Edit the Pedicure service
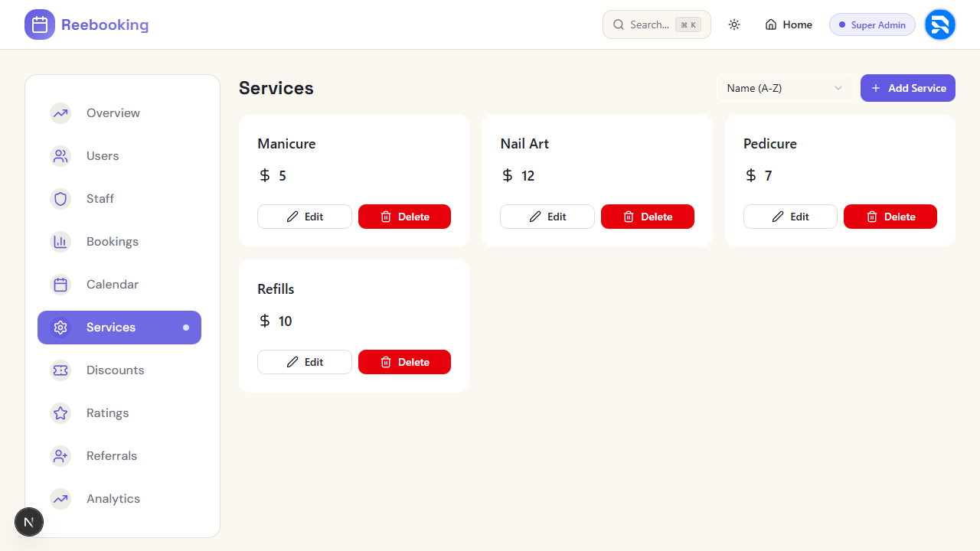Image resolution: width=980 pixels, height=551 pixels. coord(790,217)
